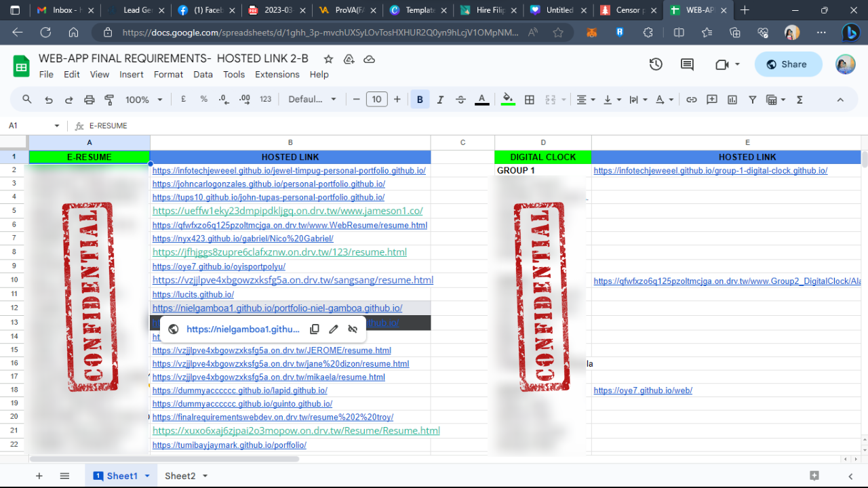Insert a comment from toolbar
Image resolution: width=868 pixels, height=488 pixels.
click(x=711, y=100)
